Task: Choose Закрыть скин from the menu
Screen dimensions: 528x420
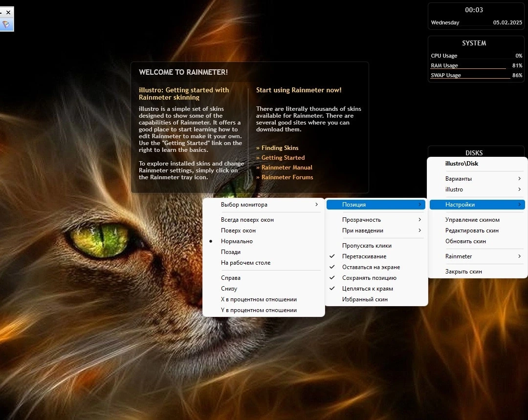Action: coord(477,272)
